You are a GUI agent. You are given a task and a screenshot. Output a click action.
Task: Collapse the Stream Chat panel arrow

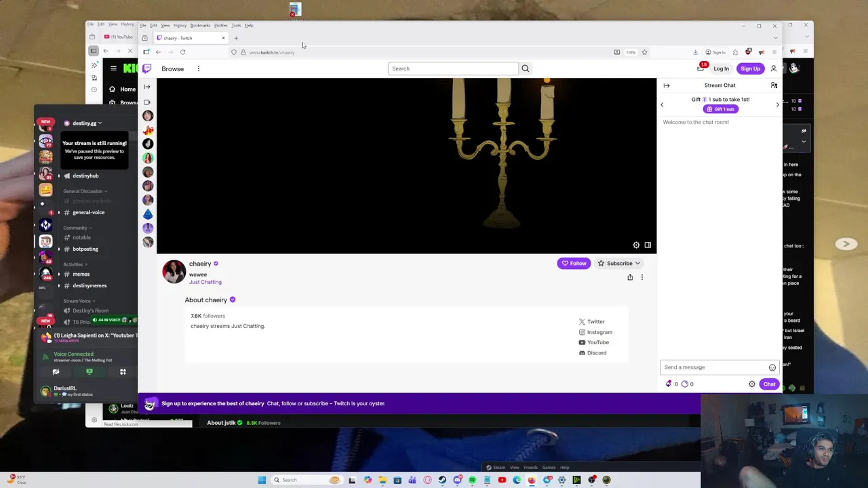(667, 85)
